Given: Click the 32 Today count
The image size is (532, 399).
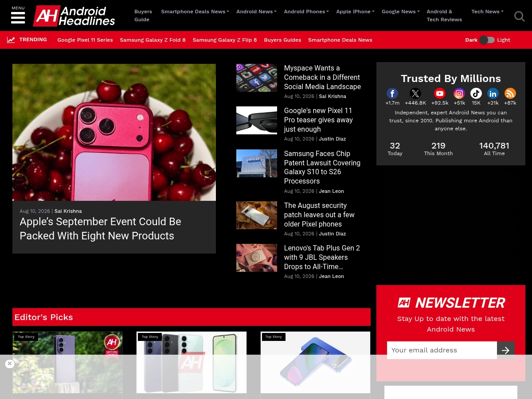Looking at the screenshot, I should 395,145.
